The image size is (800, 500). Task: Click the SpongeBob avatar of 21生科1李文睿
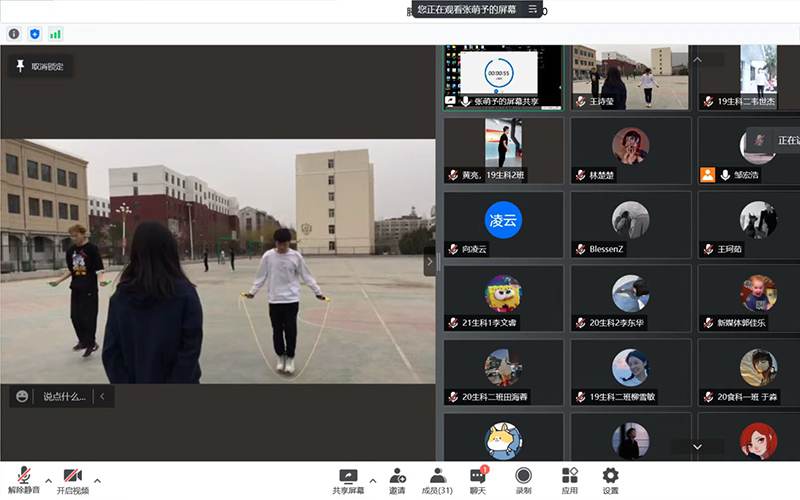click(x=503, y=293)
